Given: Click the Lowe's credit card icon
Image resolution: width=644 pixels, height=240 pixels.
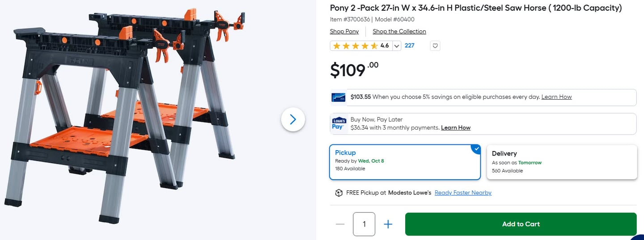Looking at the screenshot, I should [x=338, y=97].
